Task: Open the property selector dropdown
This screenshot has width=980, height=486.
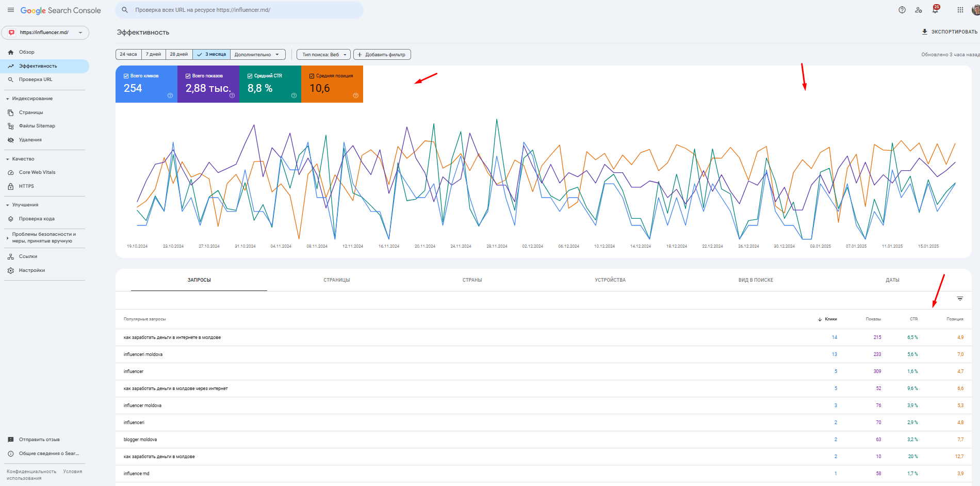Action: pyautogui.click(x=45, y=33)
